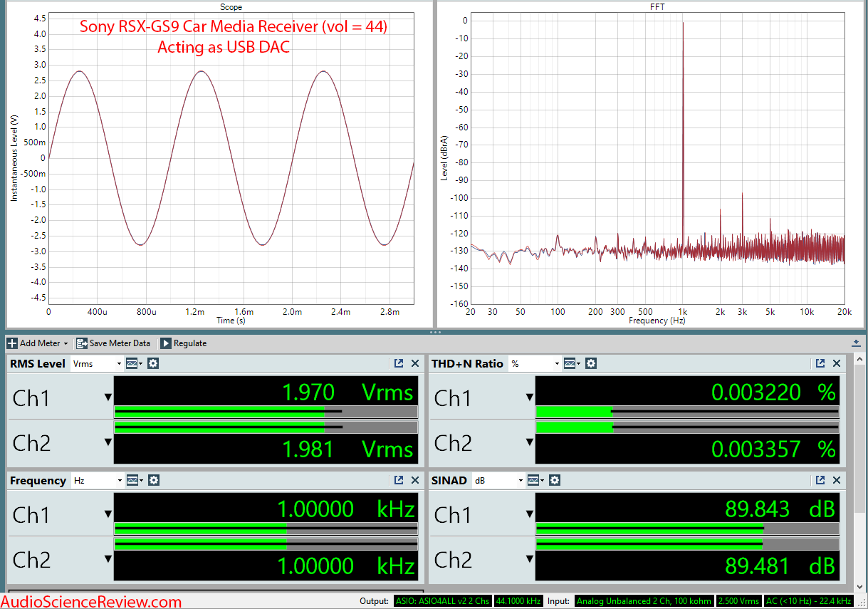This screenshot has height=609, width=868.
Task: Open RMS Level unit dropdown showing Vrms
Action: 97,363
